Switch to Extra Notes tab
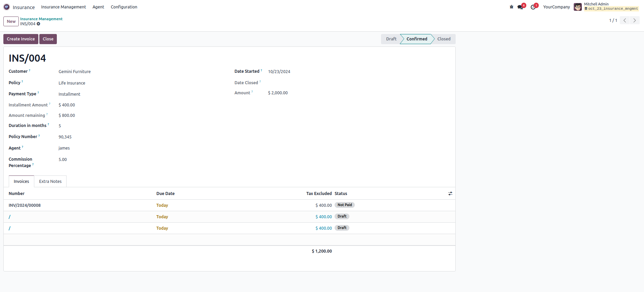 coord(50,181)
